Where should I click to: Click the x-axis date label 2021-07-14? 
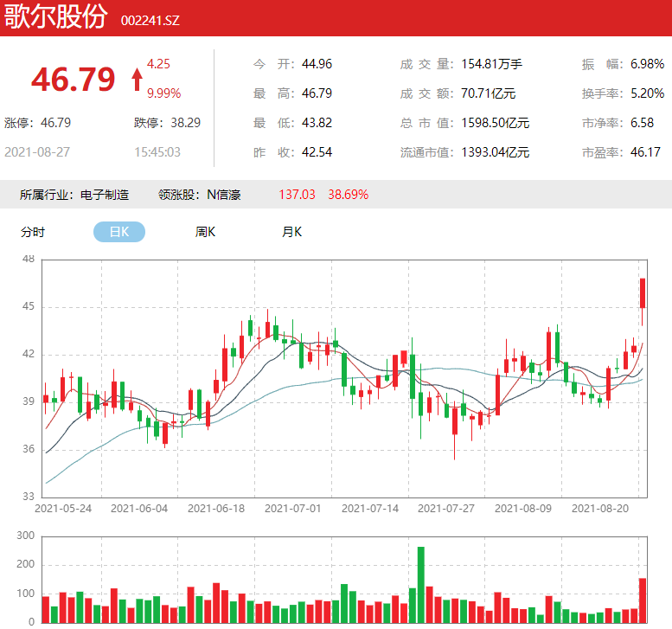tap(370, 509)
